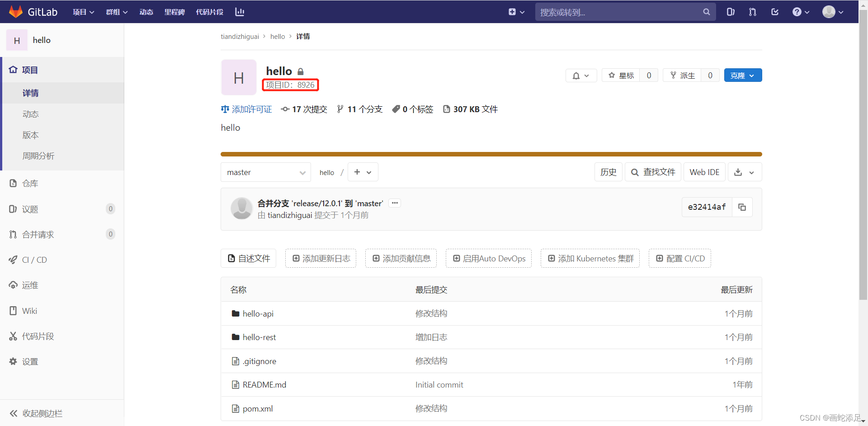Open the download source code dropdown
The height and width of the screenshot is (426, 868).
(745, 172)
